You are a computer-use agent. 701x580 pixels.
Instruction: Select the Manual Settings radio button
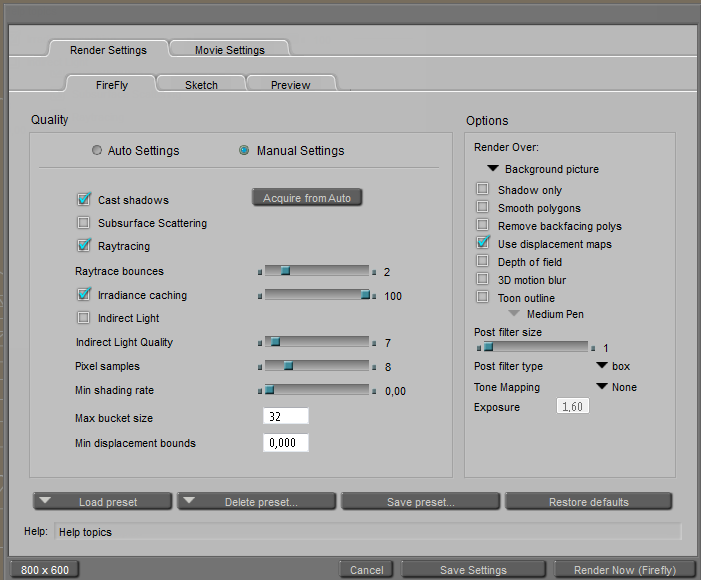(244, 151)
